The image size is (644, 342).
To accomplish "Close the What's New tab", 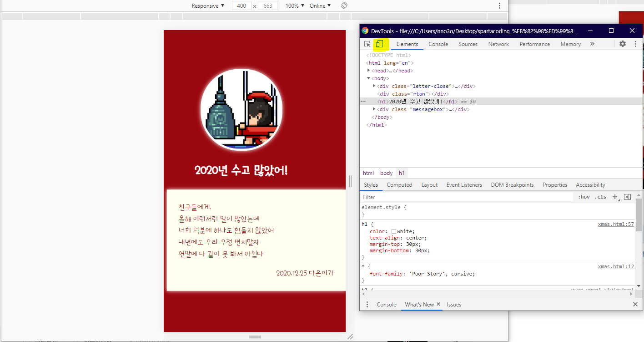I will tap(438, 304).
